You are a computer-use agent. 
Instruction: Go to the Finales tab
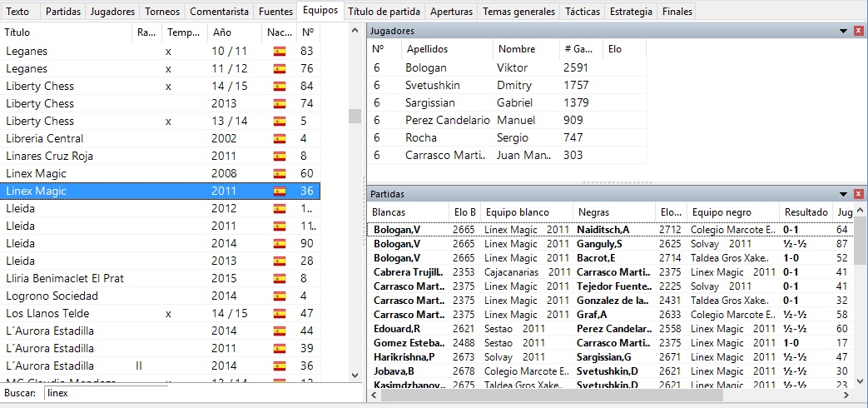pos(676,12)
